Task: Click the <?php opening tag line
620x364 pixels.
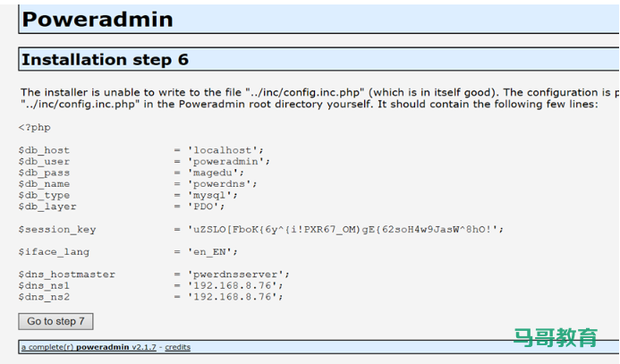Action: 35,128
